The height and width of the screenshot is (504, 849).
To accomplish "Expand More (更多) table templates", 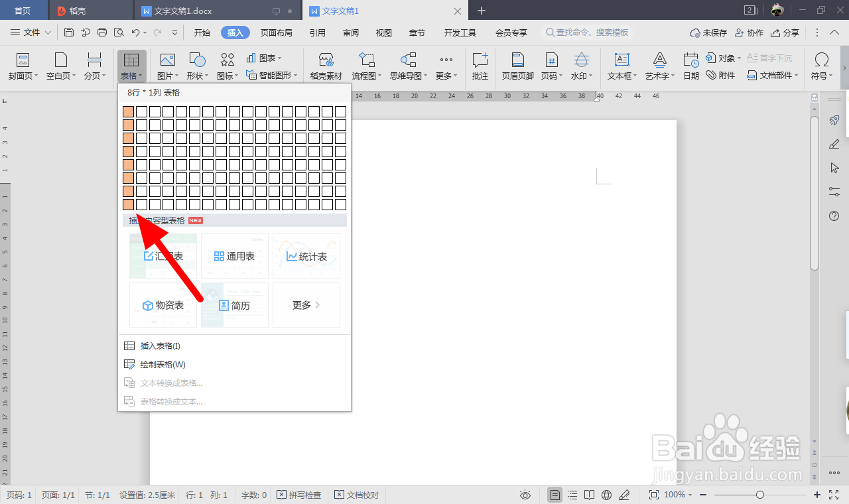I will pos(306,305).
